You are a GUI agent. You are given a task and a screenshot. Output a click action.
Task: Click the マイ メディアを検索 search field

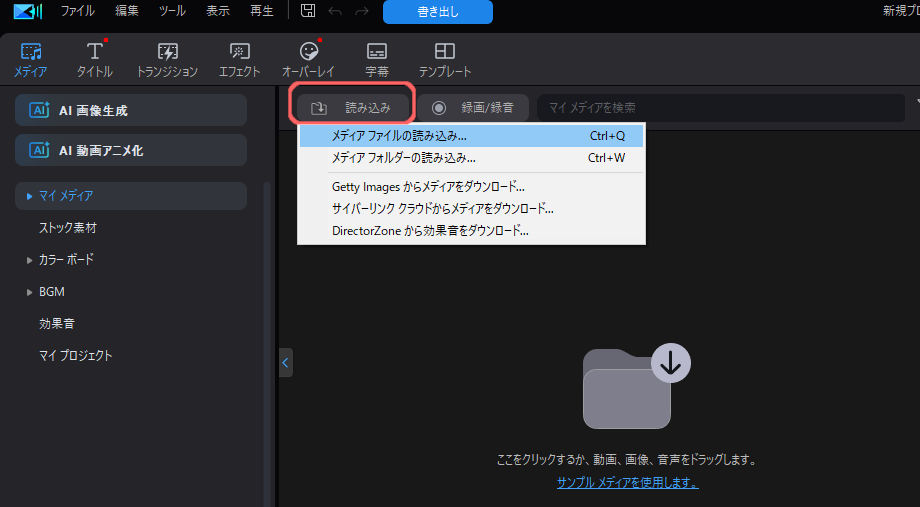(720, 107)
